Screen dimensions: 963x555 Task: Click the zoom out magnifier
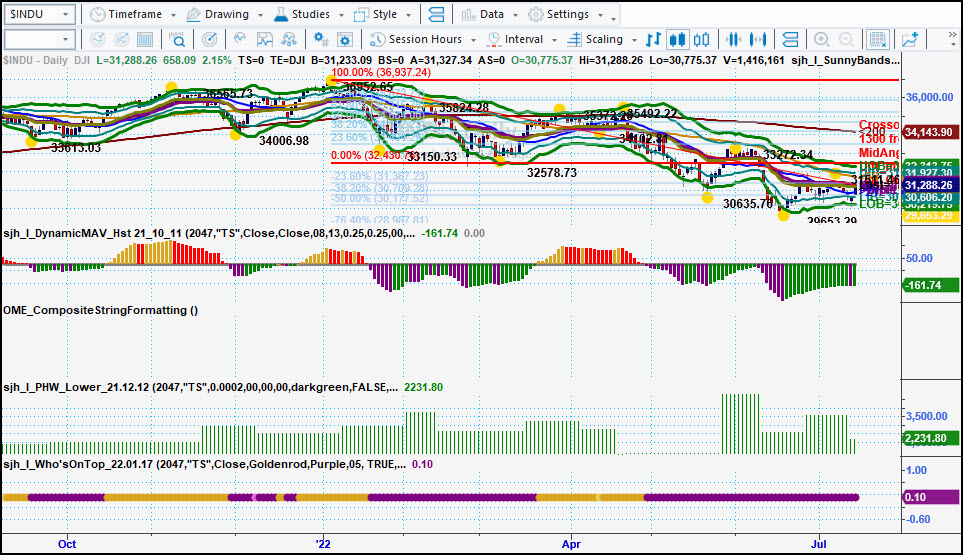(x=846, y=39)
